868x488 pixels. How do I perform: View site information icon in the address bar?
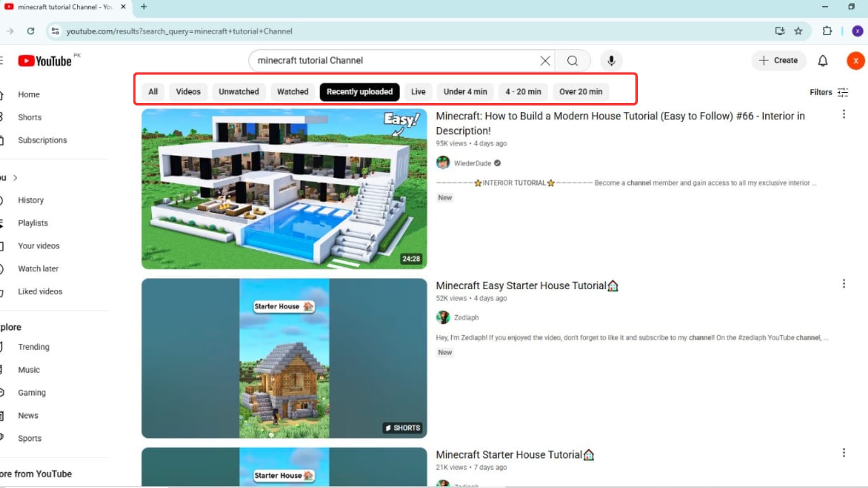[55, 30]
